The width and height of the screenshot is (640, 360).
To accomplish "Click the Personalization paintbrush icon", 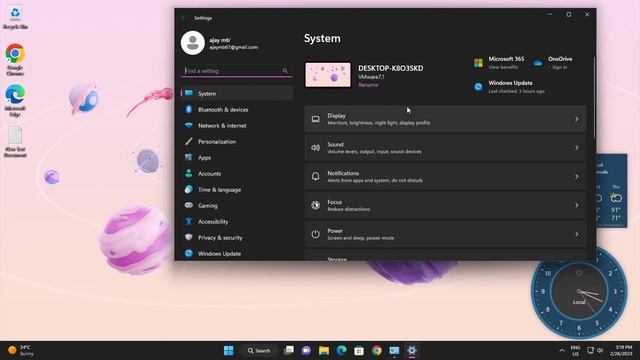I will (189, 142).
